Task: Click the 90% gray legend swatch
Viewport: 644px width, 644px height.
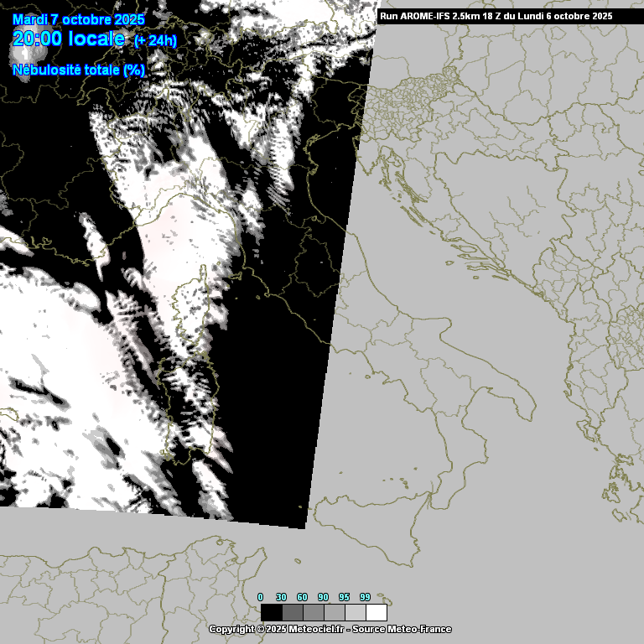Action: 335,612
